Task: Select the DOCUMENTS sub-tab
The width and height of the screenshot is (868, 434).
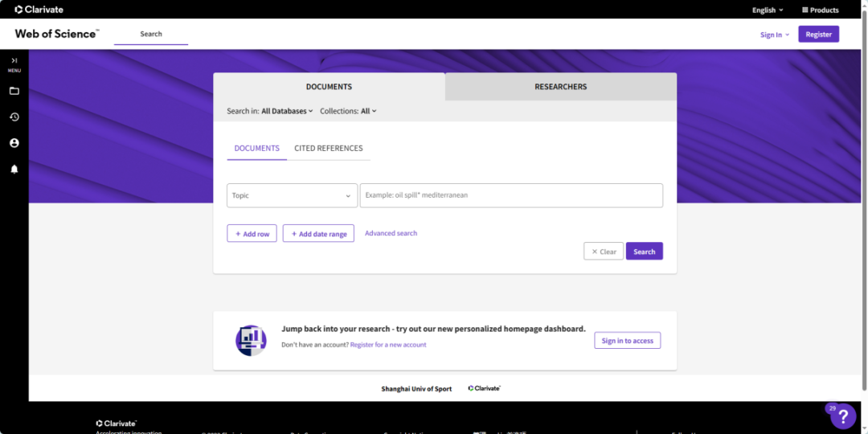Action: click(257, 149)
